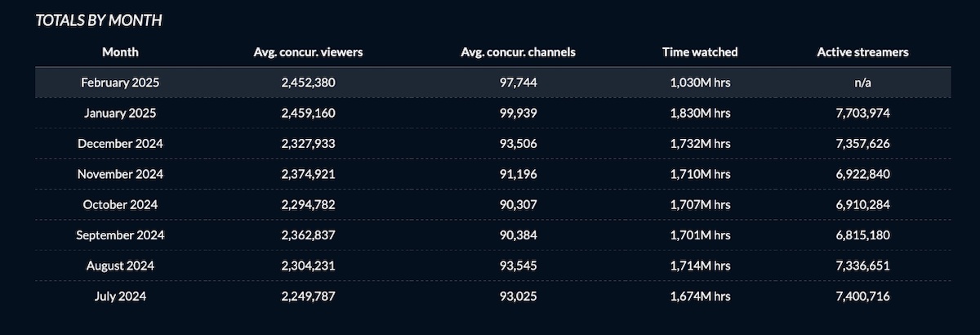Click the n/a active streamers cell
Viewport: 980px width, 335px height.
(862, 83)
